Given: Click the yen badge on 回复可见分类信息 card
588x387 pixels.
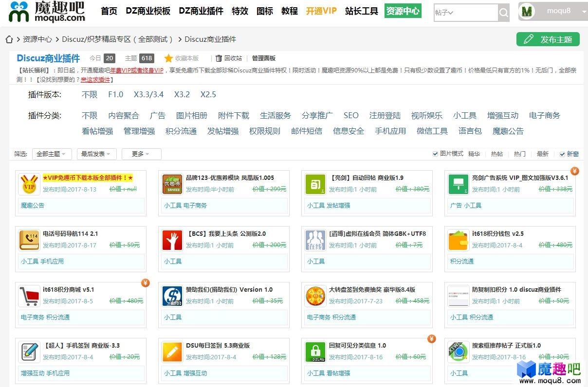Looking at the screenshot, I should tap(432, 339).
